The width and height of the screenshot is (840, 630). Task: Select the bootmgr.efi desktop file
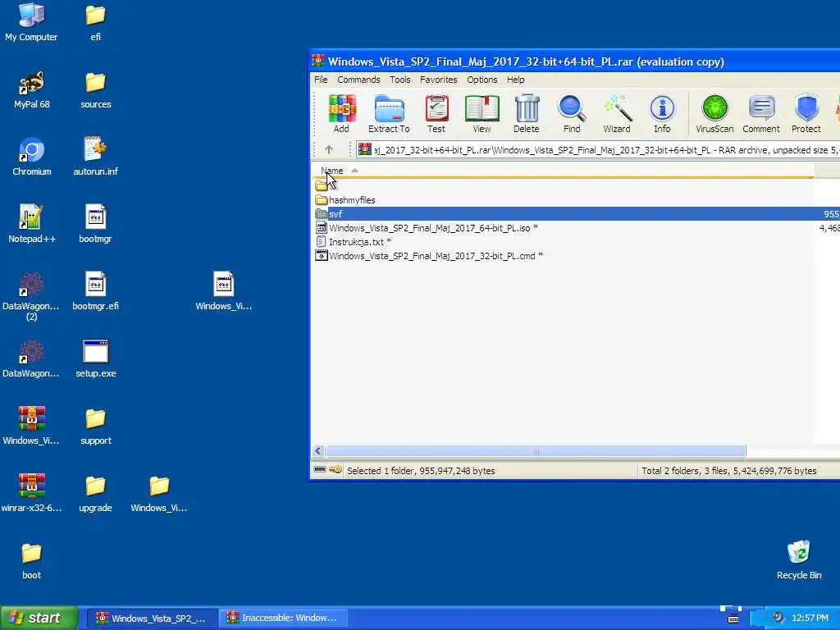[95, 291]
